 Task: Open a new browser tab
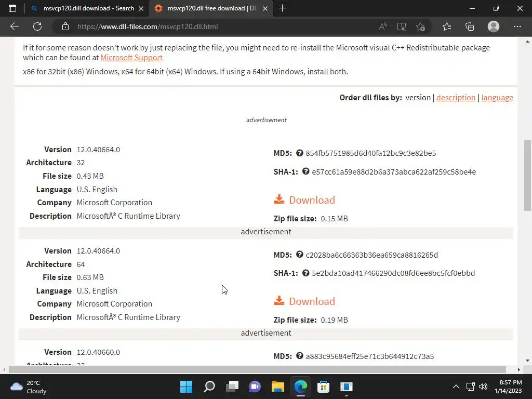282,8
